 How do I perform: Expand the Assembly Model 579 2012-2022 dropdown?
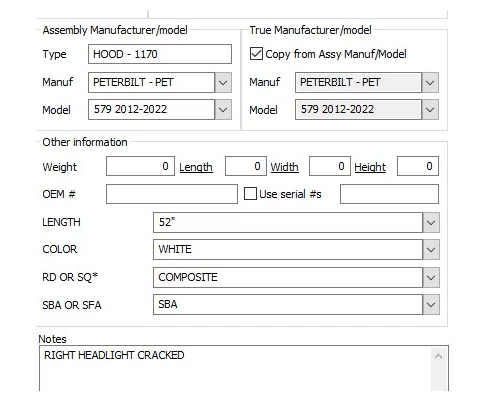[x=223, y=109]
